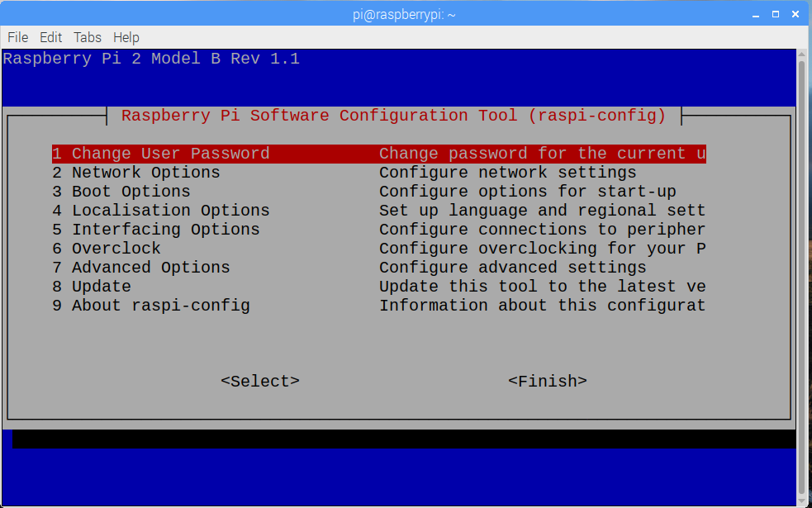Click the pi@raspberrypi window title

(x=404, y=15)
